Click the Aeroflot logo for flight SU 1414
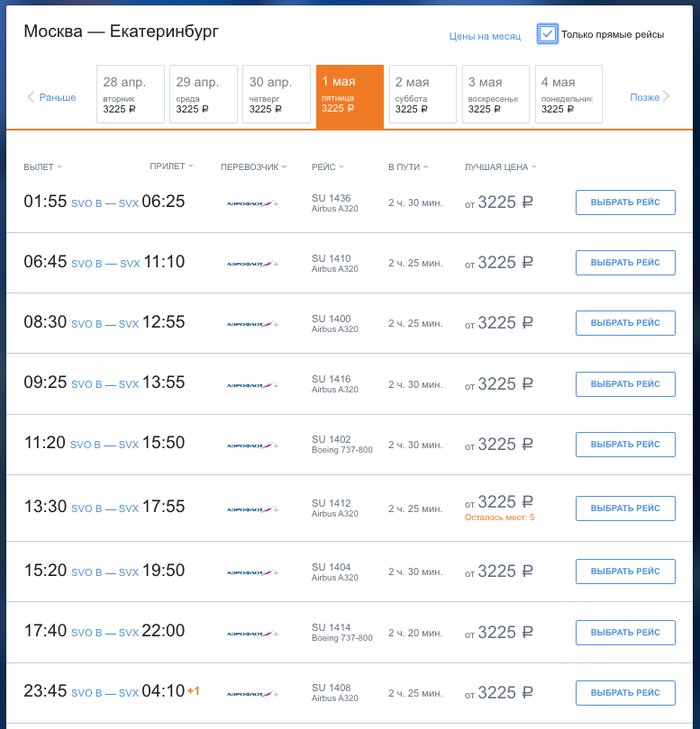 pyautogui.click(x=251, y=633)
